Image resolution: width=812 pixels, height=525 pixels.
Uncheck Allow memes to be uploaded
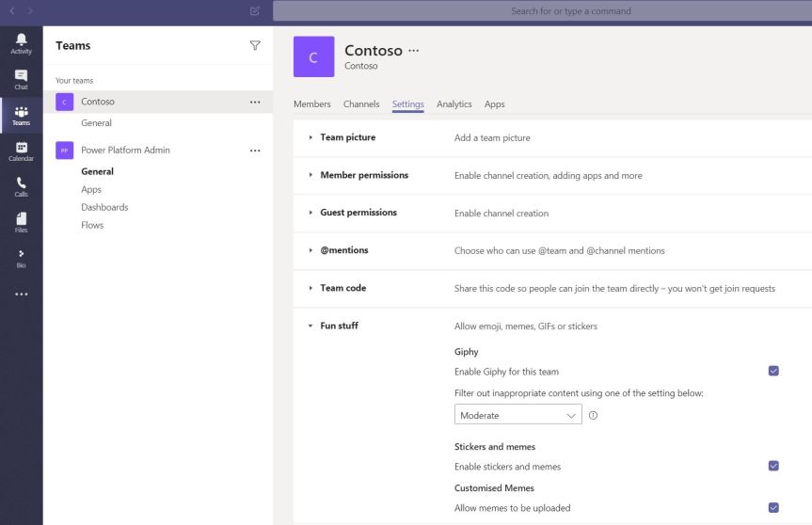[x=773, y=508]
